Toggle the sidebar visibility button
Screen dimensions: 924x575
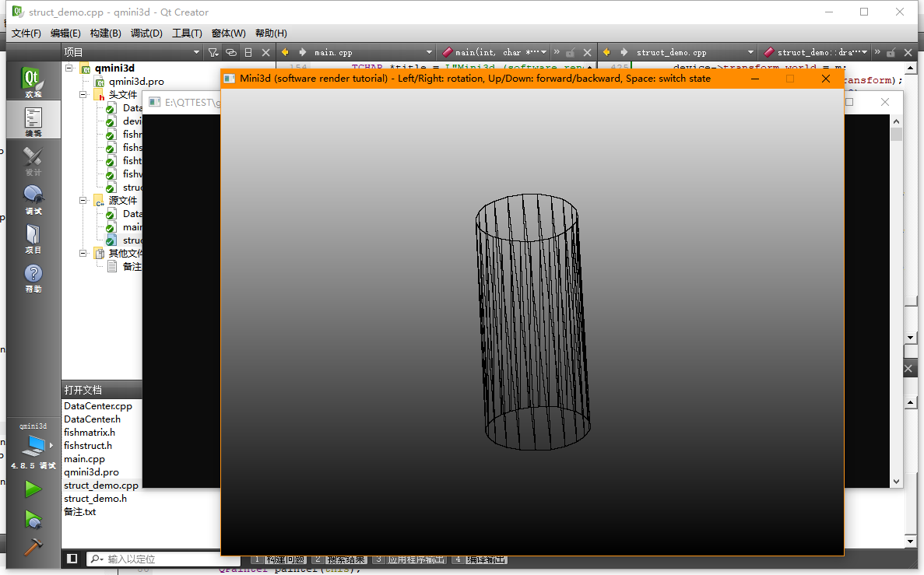coord(72,559)
